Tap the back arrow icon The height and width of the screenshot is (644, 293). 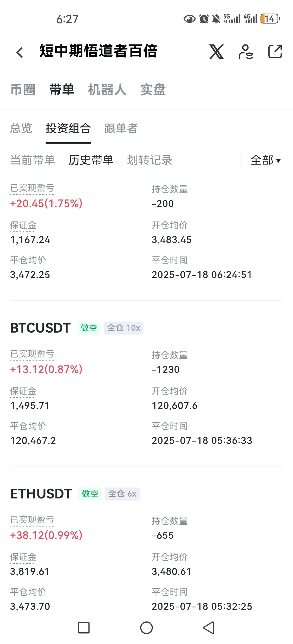tap(20, 52)
